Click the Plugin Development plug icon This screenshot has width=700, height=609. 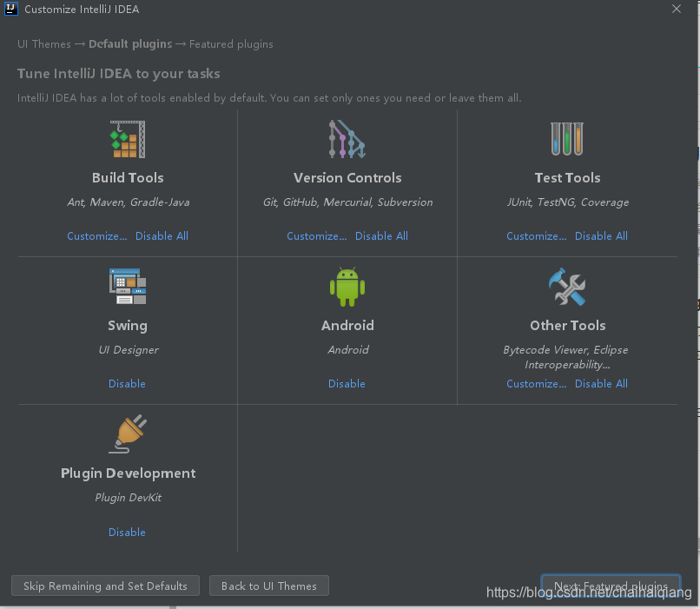(x=129, y=434)
